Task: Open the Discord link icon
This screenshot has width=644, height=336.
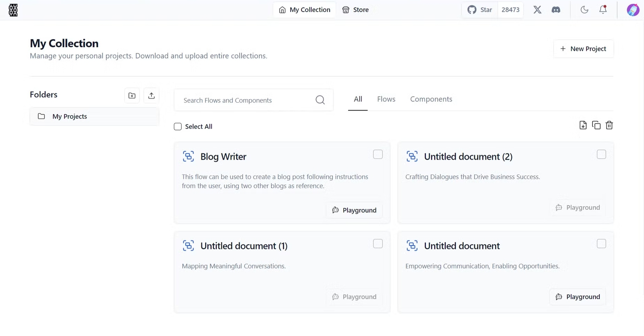Action: point(556,10)
